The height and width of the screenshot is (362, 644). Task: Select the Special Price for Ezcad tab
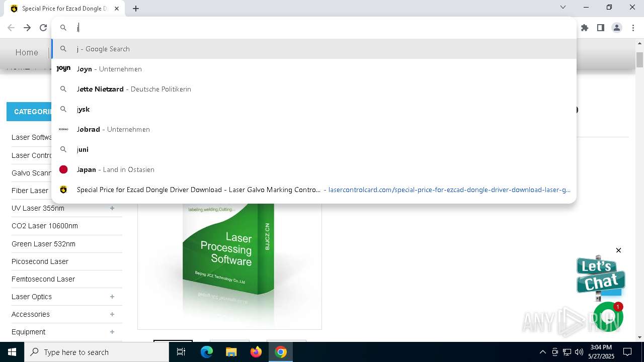[64, 9]
